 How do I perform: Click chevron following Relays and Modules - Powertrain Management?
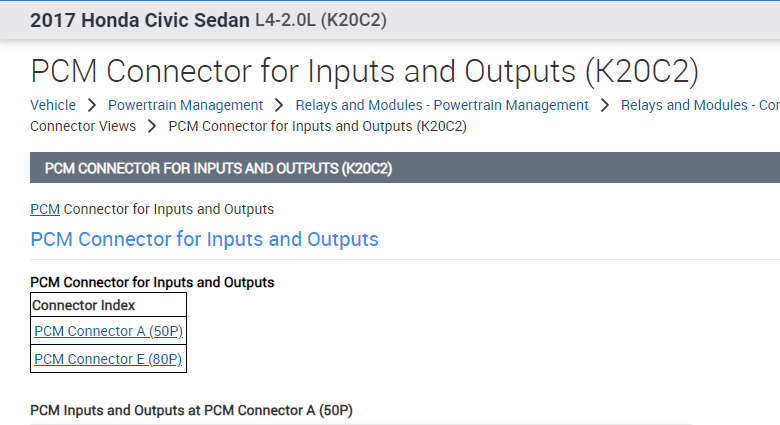point(605,105)
